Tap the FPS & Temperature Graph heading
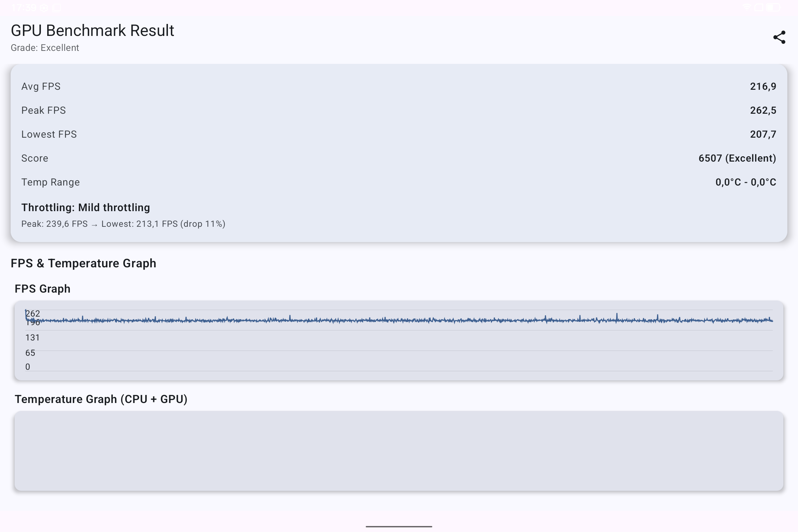The height and width of the screenshot is (532, 798). [83, 263]
